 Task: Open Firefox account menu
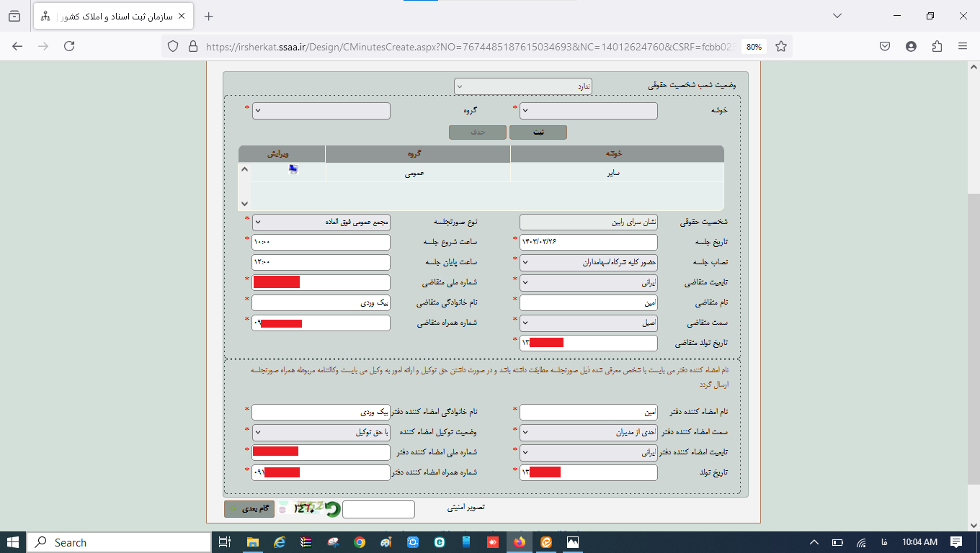pos(911,46)
